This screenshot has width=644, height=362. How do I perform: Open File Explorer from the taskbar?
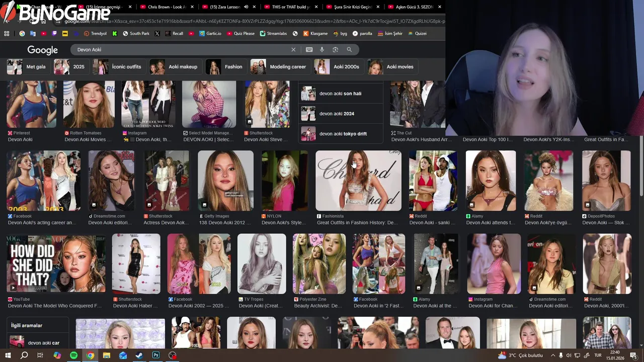pyautogui.click(x=107, y=355)
